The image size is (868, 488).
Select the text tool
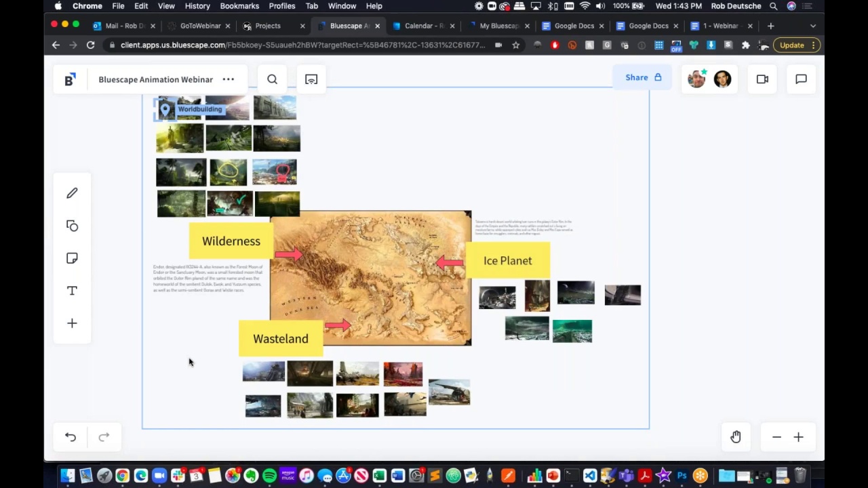[x=72, y=291]
